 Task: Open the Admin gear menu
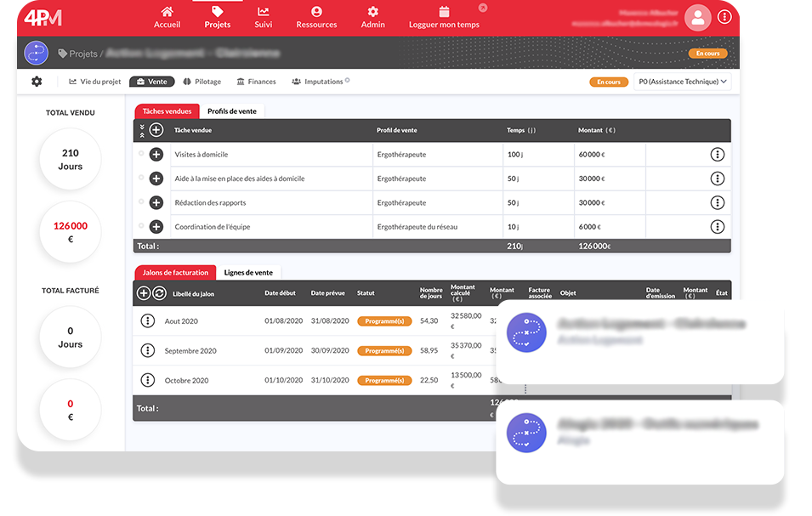tap(372, 12)
